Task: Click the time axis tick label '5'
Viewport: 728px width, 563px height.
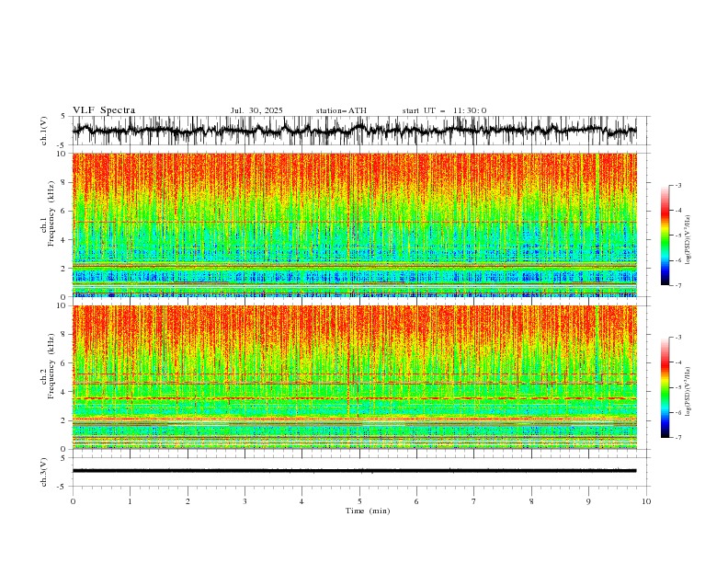Action: 359,501
